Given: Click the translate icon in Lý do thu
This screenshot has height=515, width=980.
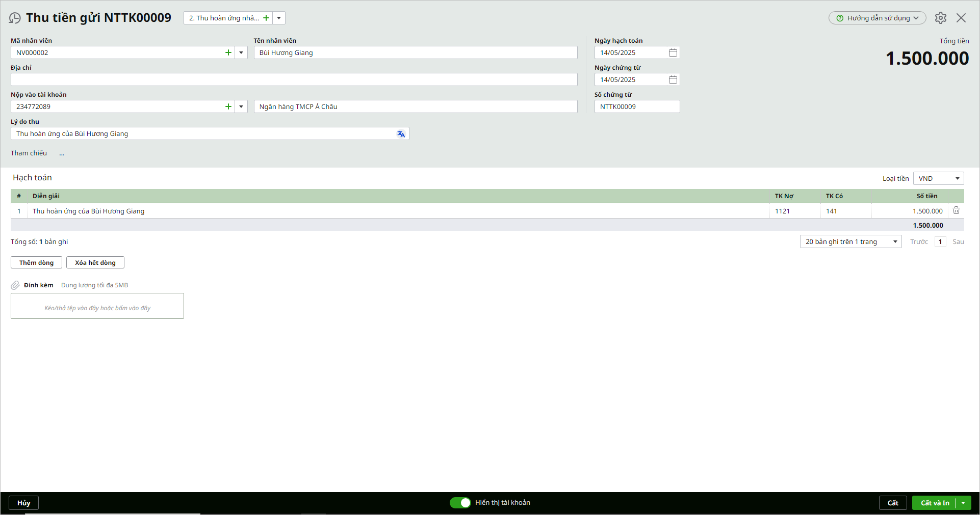Looking at the screenshot, I should [x=401, y=134].
